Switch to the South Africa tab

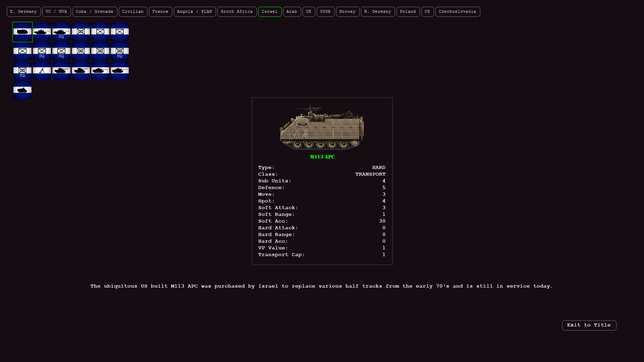tap(237, 12)
